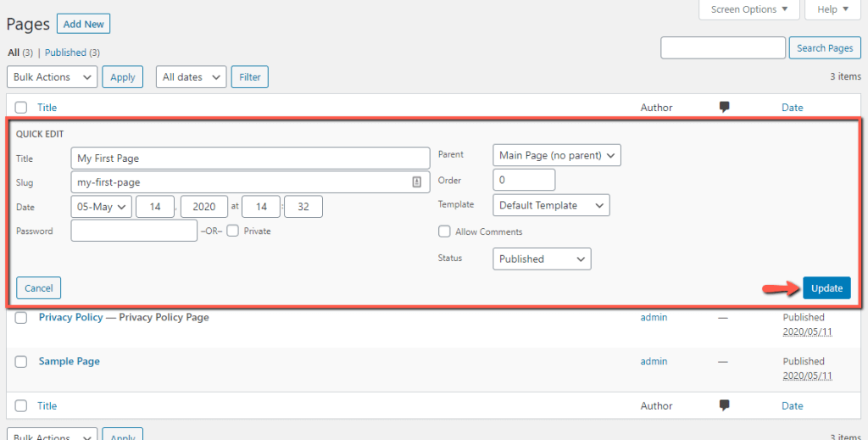Focus the search pages text box

coord(723,48)
